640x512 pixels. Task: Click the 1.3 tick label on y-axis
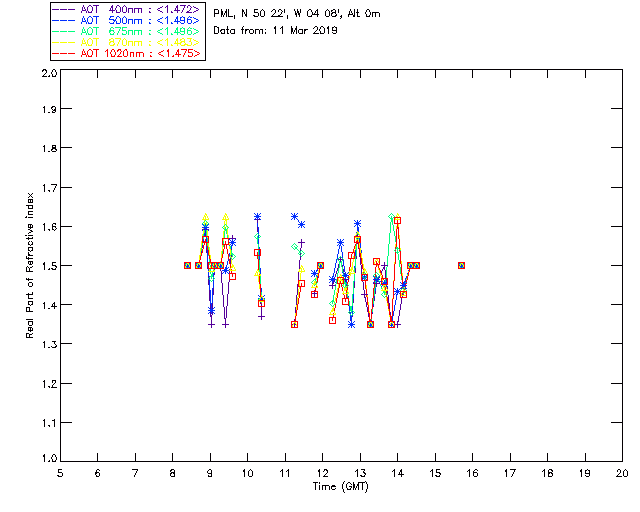point(49,344)
